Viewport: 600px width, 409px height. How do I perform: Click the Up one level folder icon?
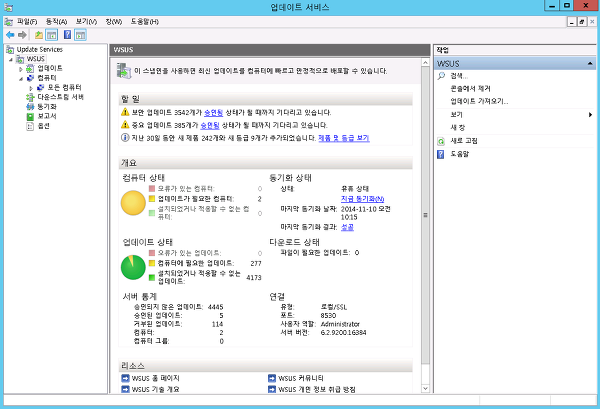39,35
